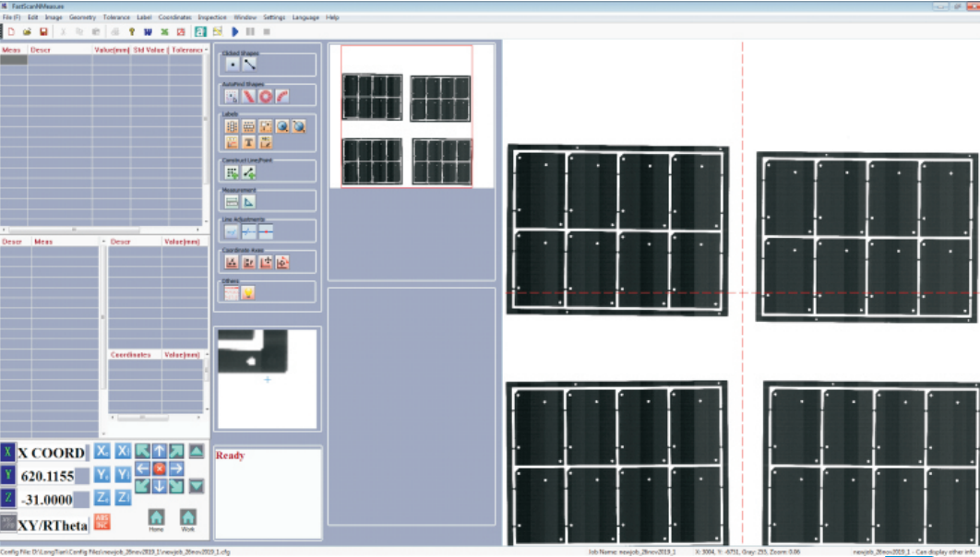Raise Z axis with teal up triangle
This screenshot has height=557, width=980.
click(197, 451)
